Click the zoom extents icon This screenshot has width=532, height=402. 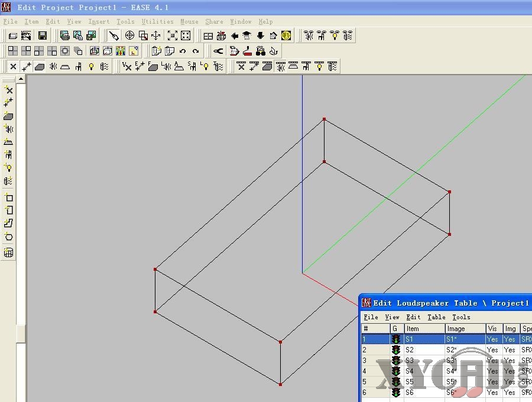coord(173,35)
